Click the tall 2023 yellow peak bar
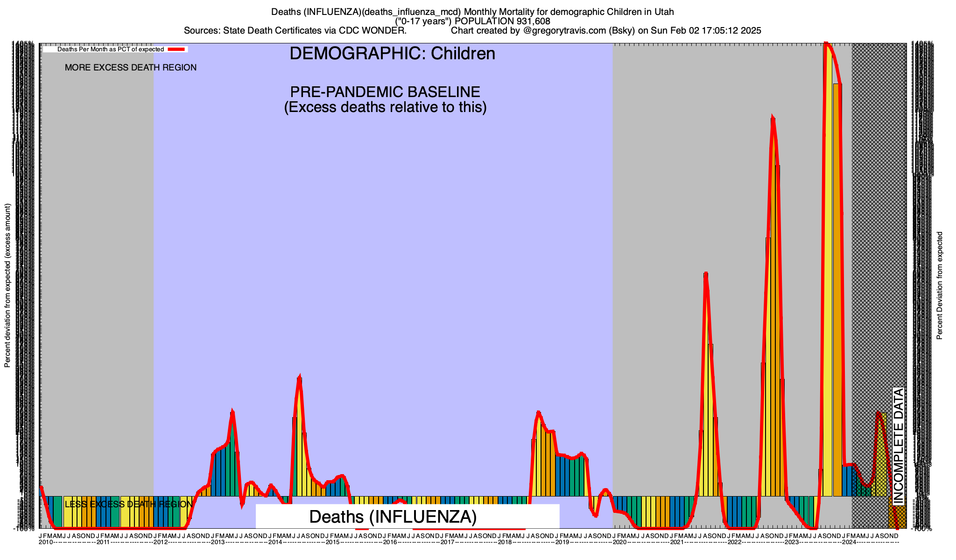This screenshot has width=956, height=560. (x=828, y=280)
